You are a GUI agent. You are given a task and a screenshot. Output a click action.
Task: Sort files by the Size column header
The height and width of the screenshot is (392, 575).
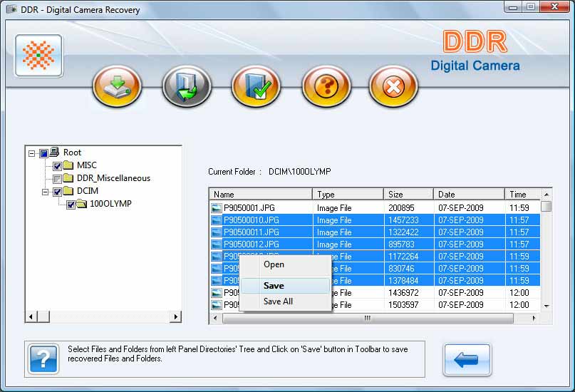click(409, 195)
